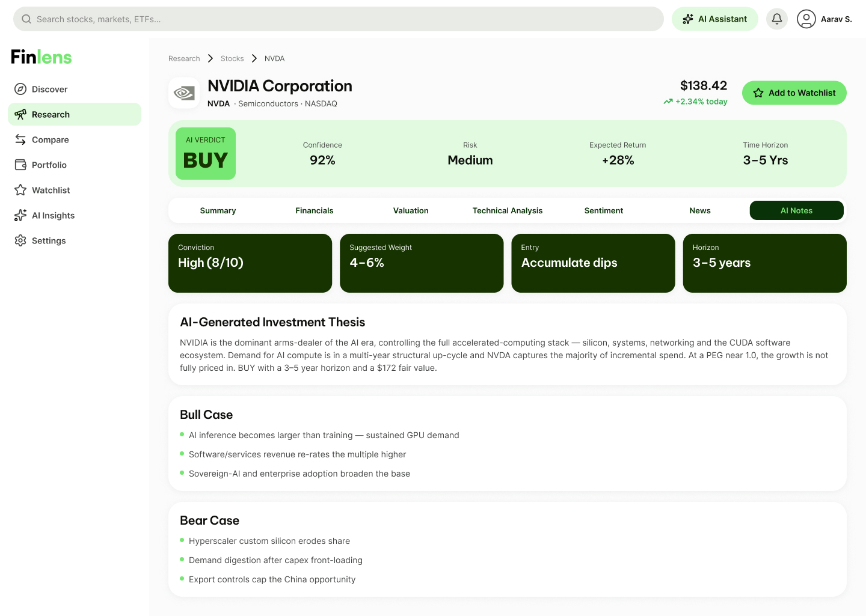Open the user profile avatar icon
Image resolution: width=866 pixels, height=616 pixels.
click(806, 19)
